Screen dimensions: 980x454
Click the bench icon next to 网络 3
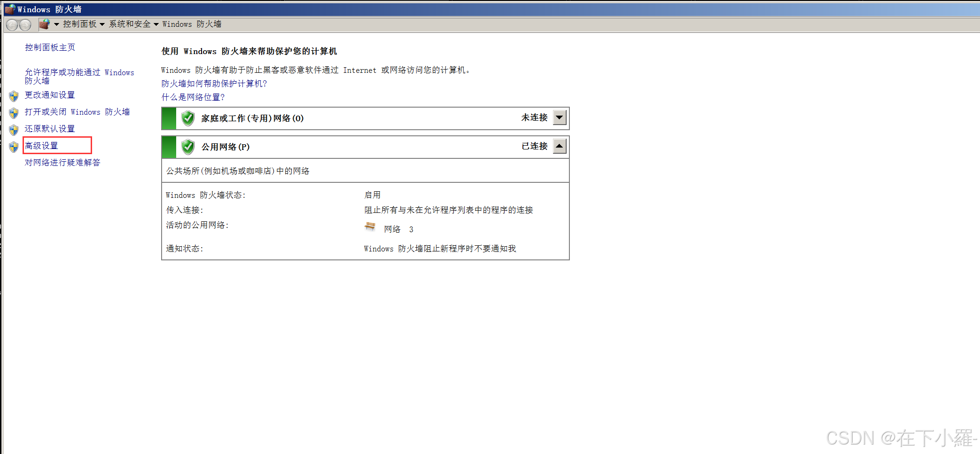point(370,227)
